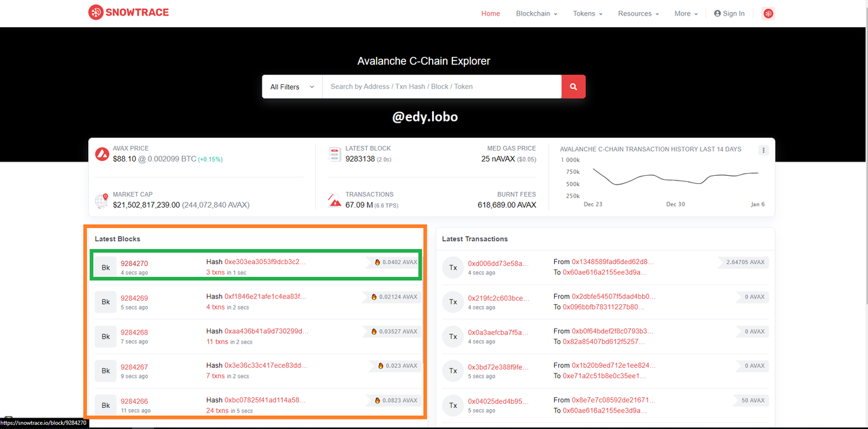The image size is (868, 429).
Task: Open block hash 0x3e36c33c417ece83dd
Action: coord(266,365)
